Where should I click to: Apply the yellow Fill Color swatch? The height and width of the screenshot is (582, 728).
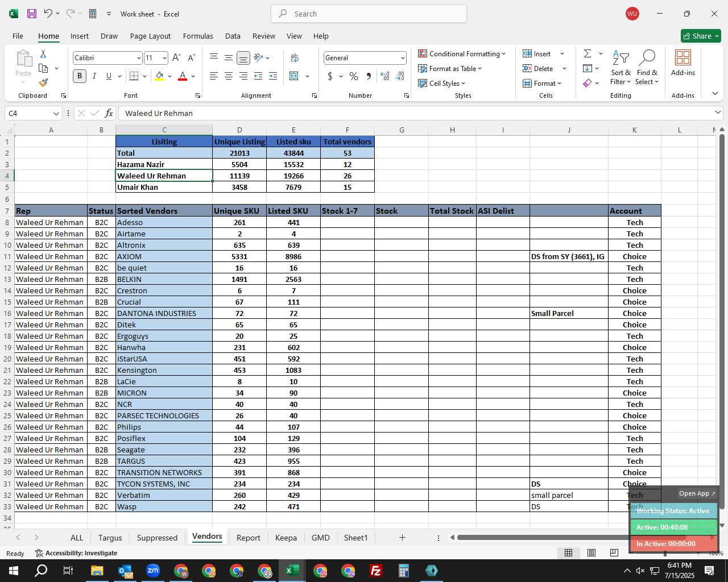159,76
